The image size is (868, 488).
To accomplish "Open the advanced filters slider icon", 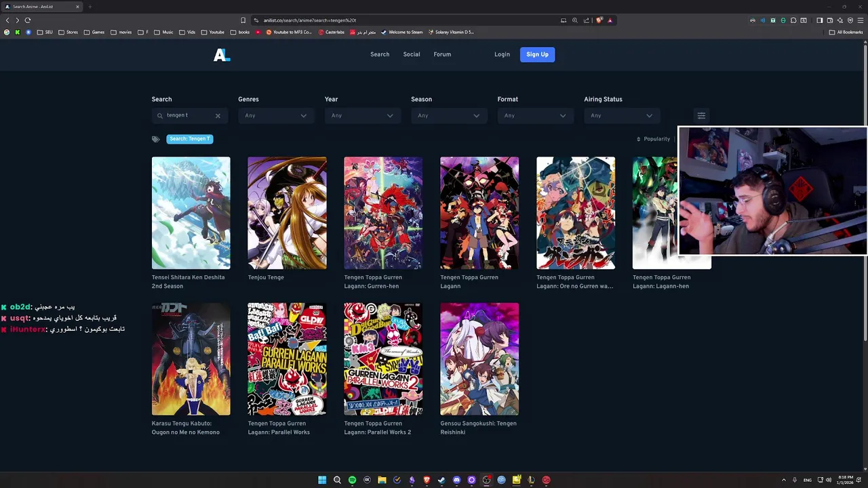I will 701,115.
